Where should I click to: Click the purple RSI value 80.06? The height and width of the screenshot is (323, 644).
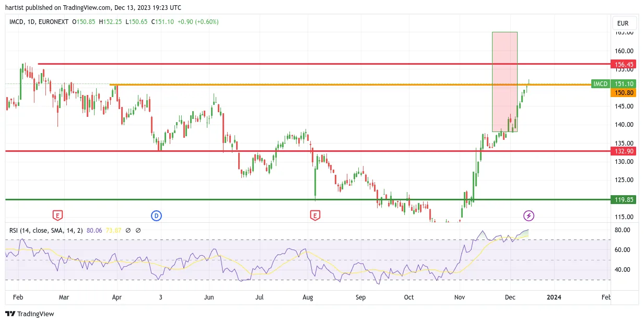(x=95, y=230)
